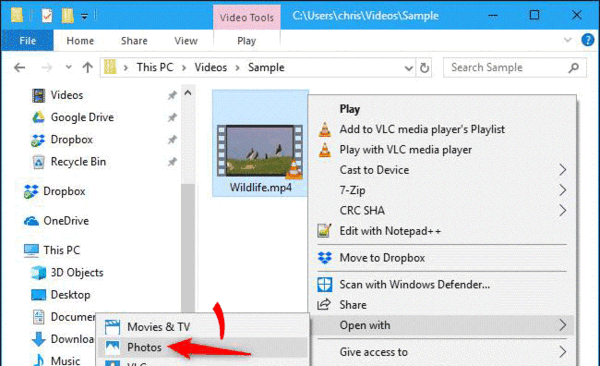Screen dimensions: 600x366
Task: Open the Cast to Device submenu
Action: click(x=442, y=170)
